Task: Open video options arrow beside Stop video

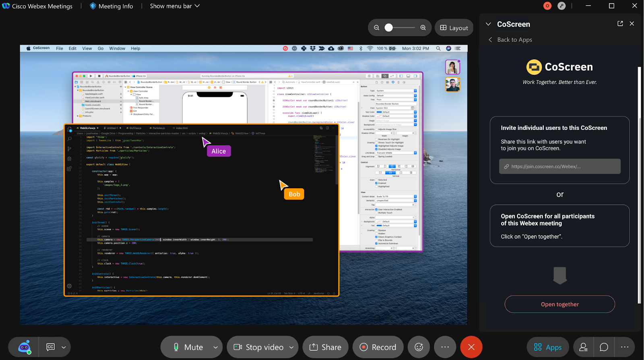Action: (x=291, y=347)
